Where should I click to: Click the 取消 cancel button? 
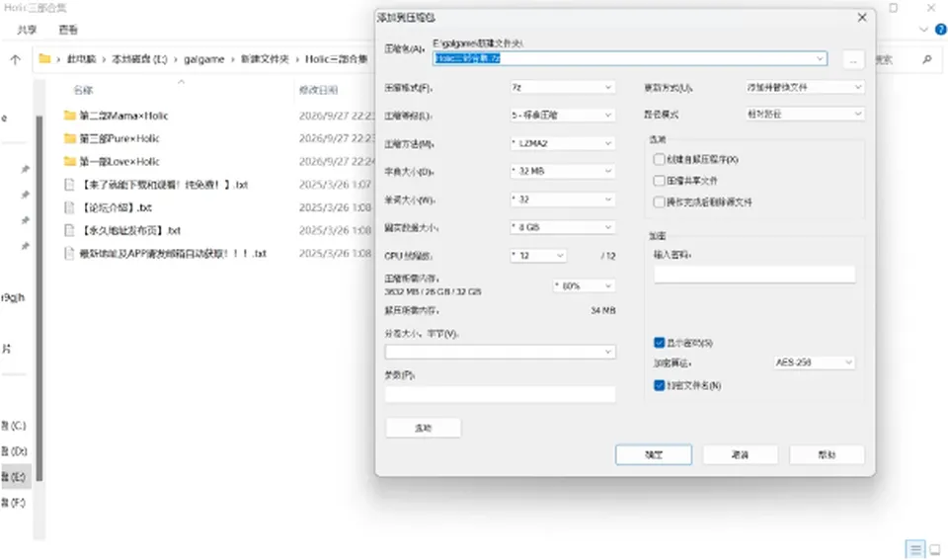click(740, 454)
